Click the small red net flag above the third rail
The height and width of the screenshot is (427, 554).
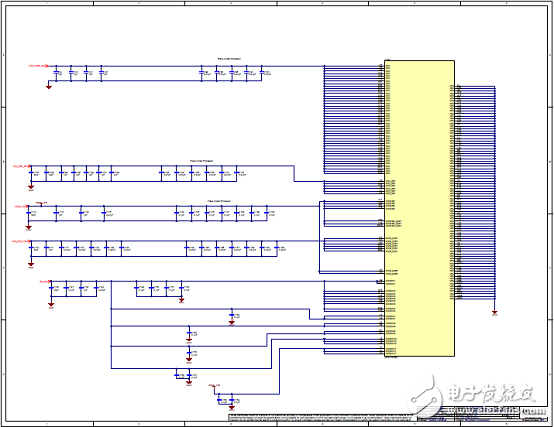[x=41, y=204]
